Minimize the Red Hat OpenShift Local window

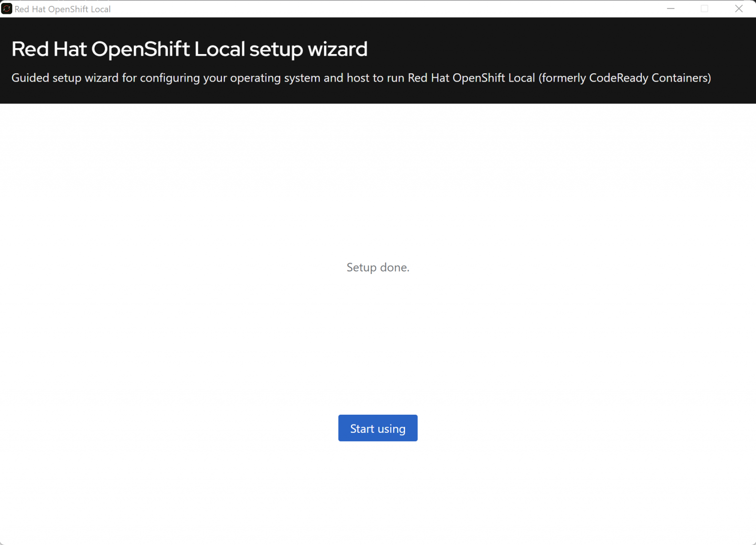point(670,9)
